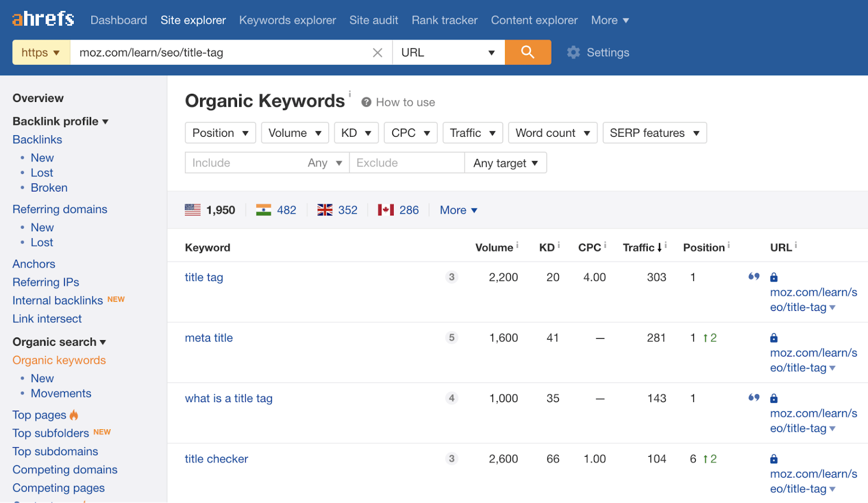Screen dimensions: 868x503
Task: Click the info icon beside Organic Keywords heading
Action: click(x=350, y=93)
